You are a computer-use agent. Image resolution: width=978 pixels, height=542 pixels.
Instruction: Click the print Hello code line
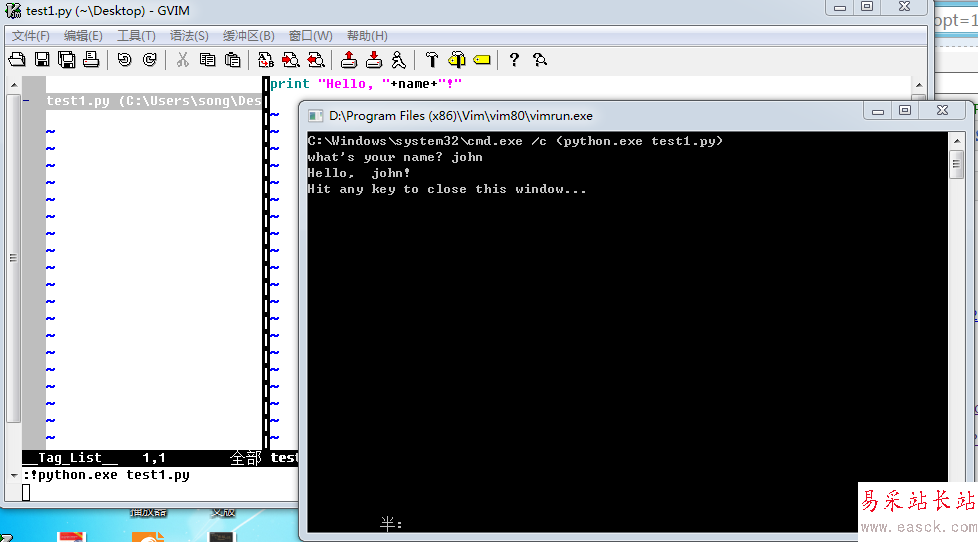(366, 84)
